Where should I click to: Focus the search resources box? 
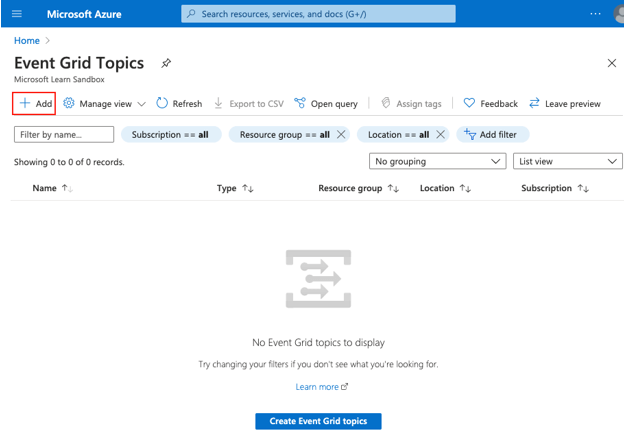318,14
